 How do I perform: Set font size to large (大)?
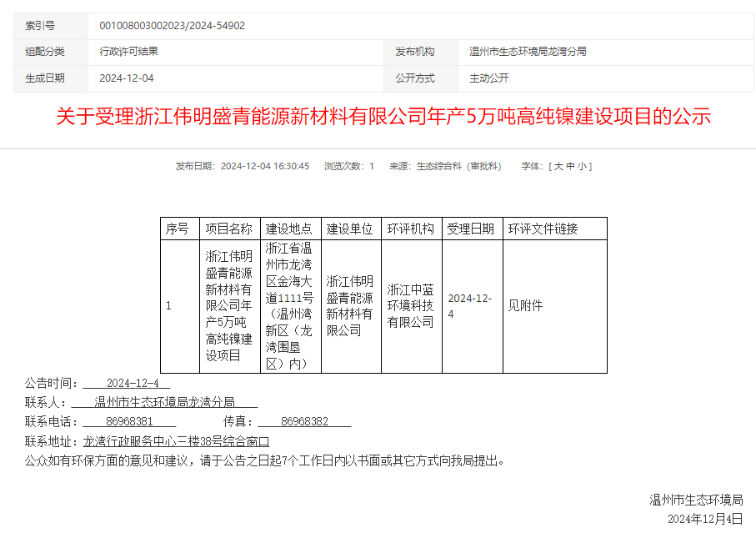click(558, 166)
